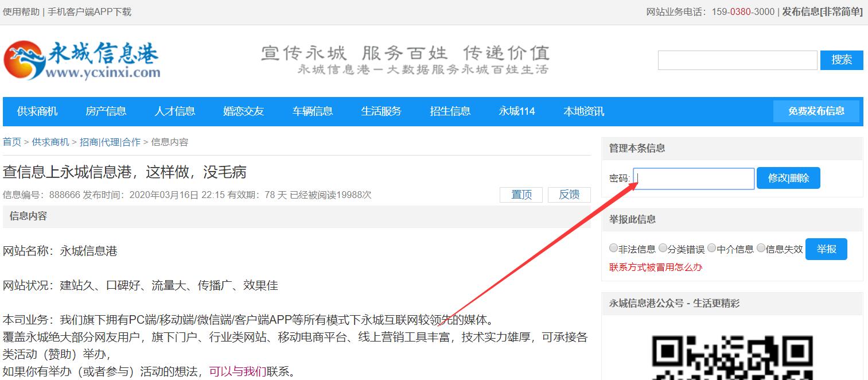Screen dimensions: 868x380
Task: Focus the 密码 password field
Action: (694, 179)
